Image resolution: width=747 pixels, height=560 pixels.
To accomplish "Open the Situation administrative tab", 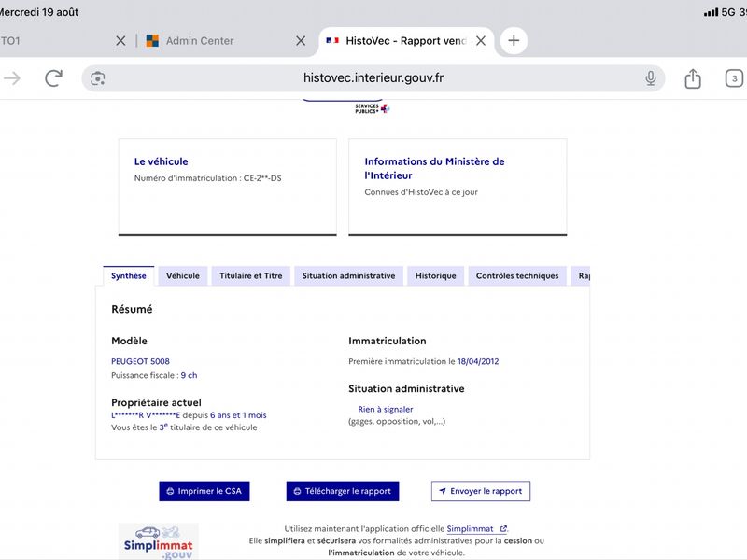I will [x=348, y=275].
